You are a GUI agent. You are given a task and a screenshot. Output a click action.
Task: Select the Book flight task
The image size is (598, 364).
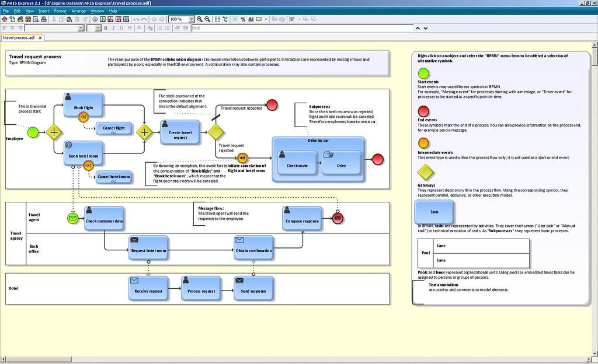pyautogui.click(x=84, y=105)
